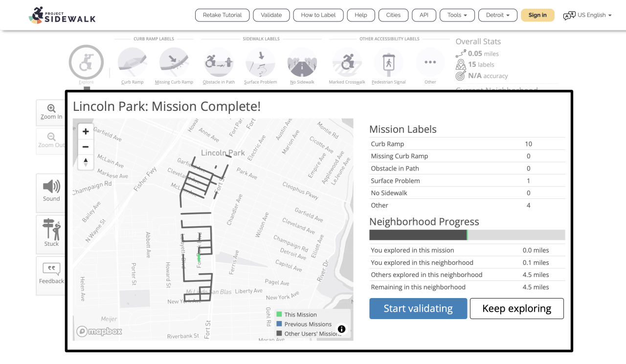Viewport: 626px width, 364px height.
Task: Click the Sign in button
Action: 537,15
